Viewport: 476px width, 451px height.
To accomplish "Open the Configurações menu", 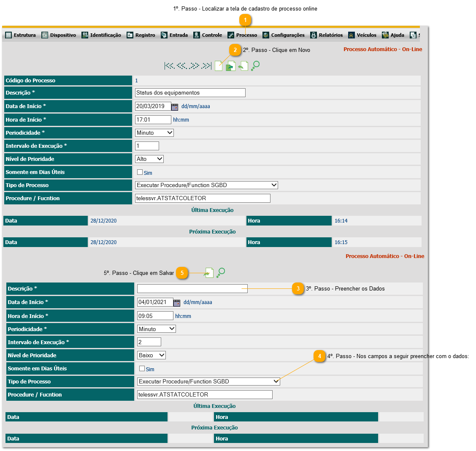I will (283, 35).
